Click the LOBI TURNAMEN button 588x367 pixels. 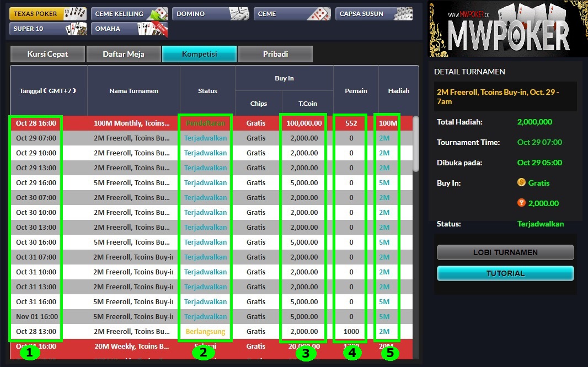[x=505, y=252]
